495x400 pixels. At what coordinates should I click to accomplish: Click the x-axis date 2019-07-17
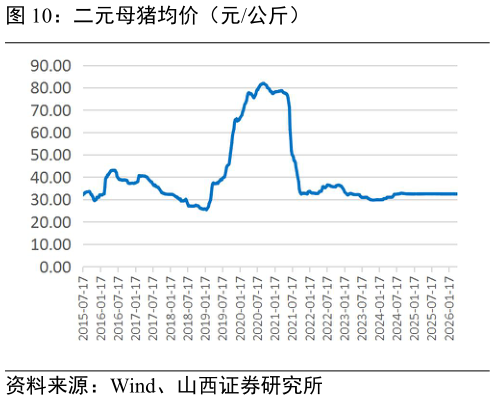pyautogui.click(x=223, y=308)
